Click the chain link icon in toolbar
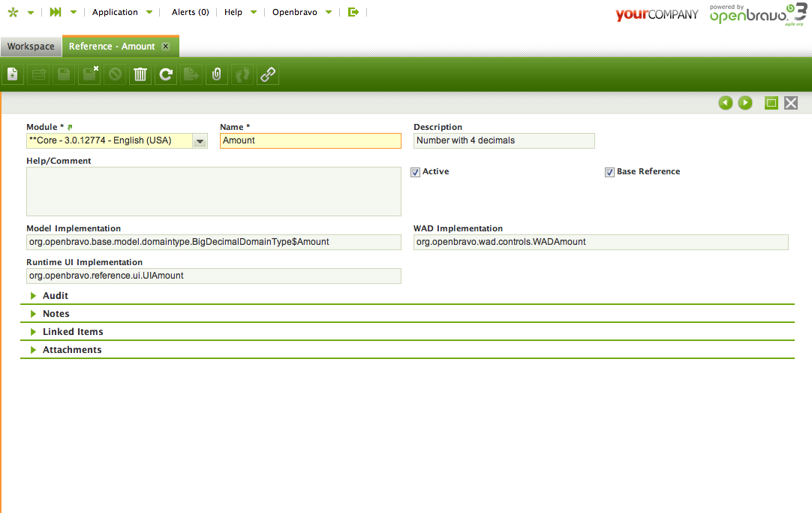Viewport: 812px width, 513px height. 268,74
